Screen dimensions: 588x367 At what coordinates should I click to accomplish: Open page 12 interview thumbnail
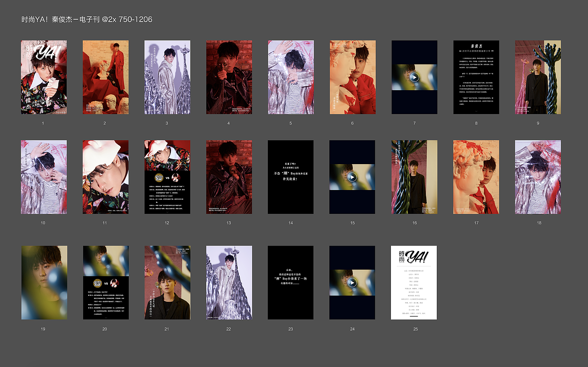point(167,177)
